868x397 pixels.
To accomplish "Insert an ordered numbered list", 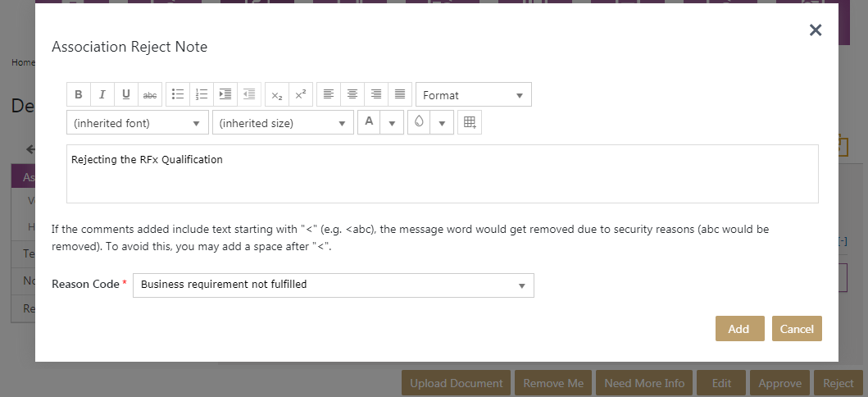I will pos(202,94).
